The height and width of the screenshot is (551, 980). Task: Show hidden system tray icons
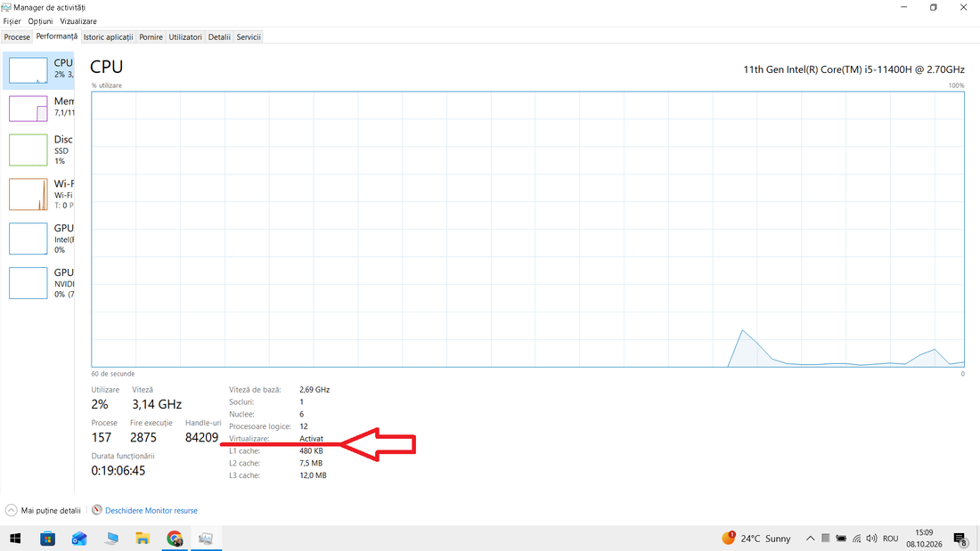(810, 539)
